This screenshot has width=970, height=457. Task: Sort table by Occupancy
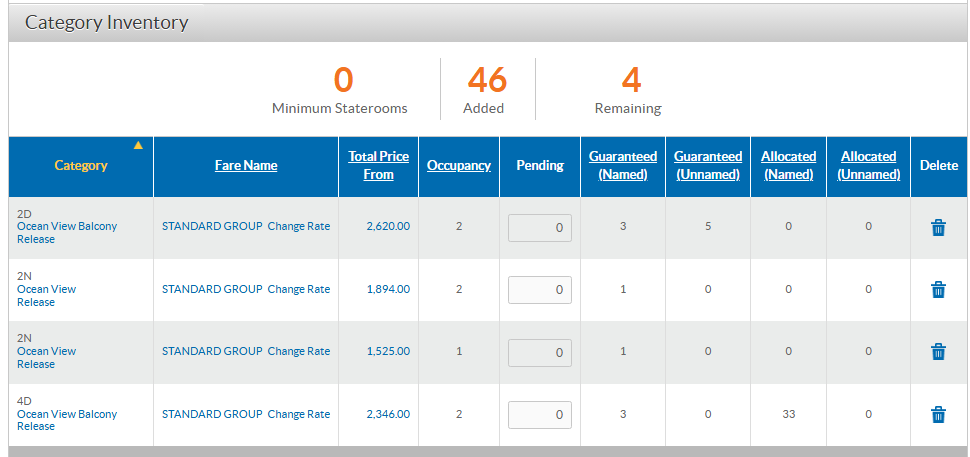(458, 165)
